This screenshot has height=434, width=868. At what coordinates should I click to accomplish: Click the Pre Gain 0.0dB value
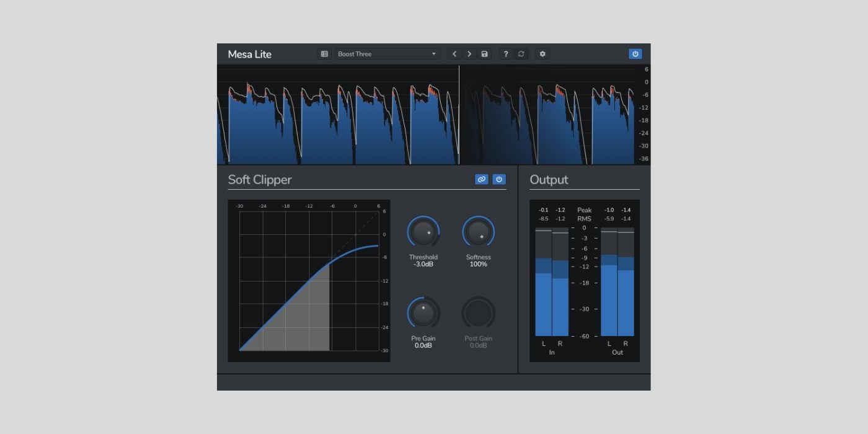(x=423, y=345)
